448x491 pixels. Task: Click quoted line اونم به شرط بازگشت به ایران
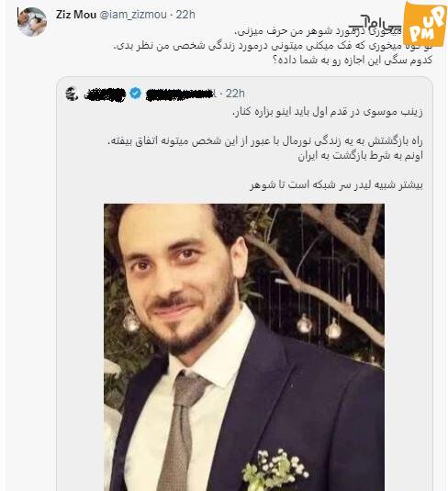[360, 156]
